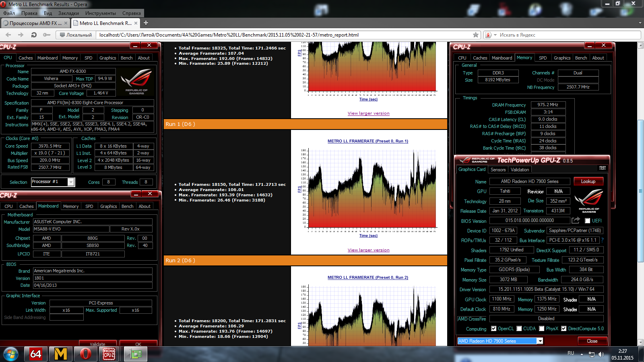The height and width of the screenshot is (362, 644).
Task: Toggle the PhysX checkbox
Action: (542, 329)
